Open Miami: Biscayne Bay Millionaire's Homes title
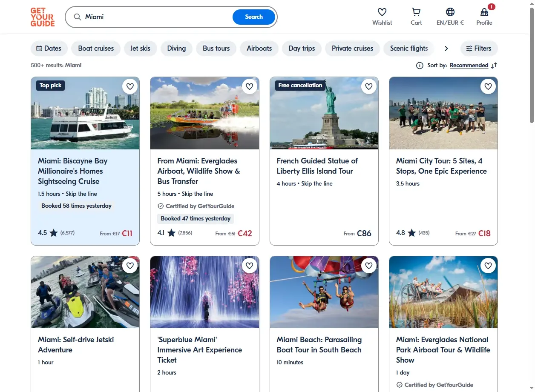The height and width of the screenshot is (392, 535). 73,171
